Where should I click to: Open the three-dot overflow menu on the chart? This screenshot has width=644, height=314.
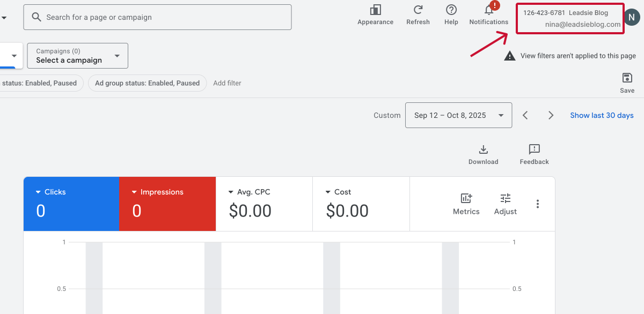(538, 204)
